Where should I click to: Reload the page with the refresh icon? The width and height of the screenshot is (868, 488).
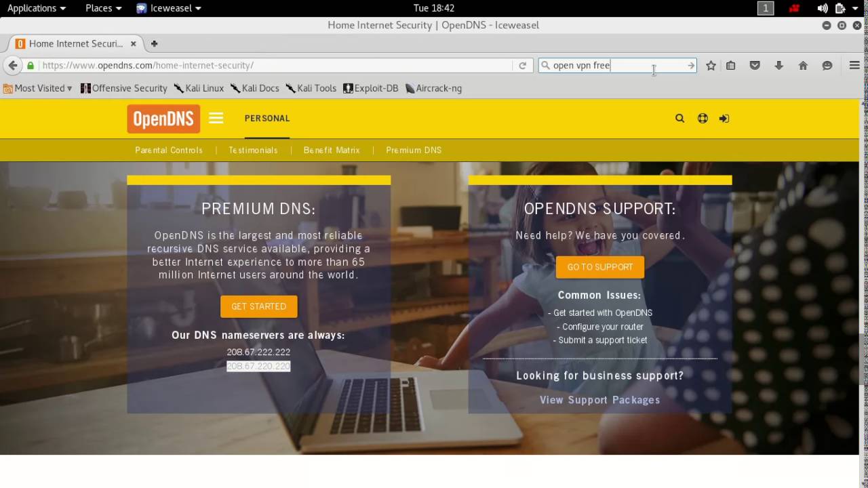tap(522, 66)
